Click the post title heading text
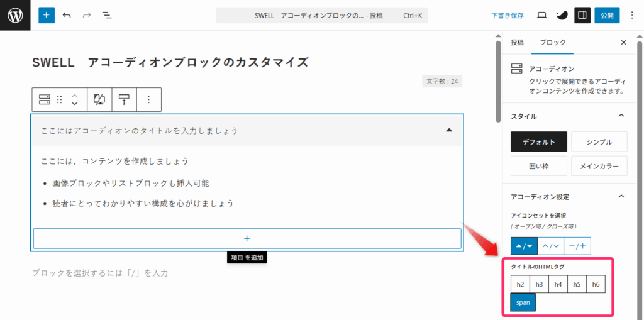 (170, 62)
